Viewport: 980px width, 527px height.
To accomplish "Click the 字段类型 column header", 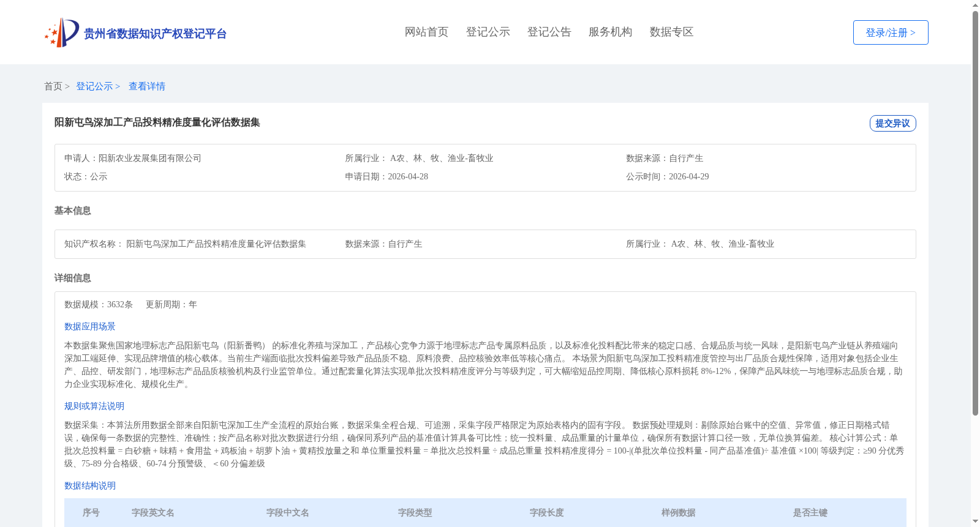I will [x=415, y=512].
